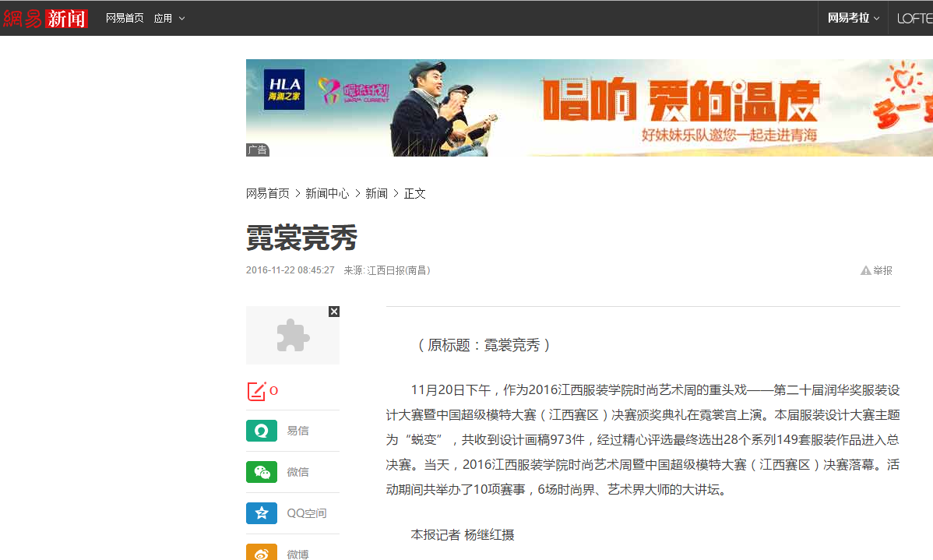Click the WeChat share icon
The height and width of the screenshot is (560, 933).
click(x=262, y=472)
